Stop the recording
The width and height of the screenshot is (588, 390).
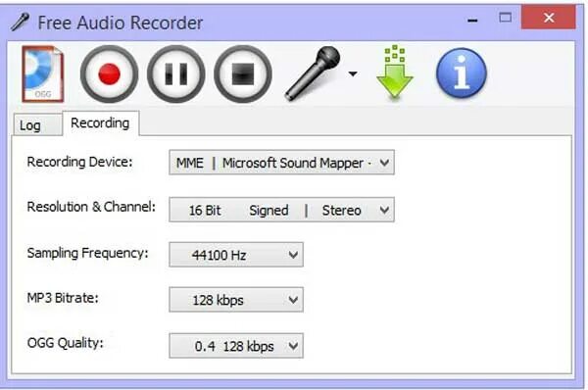(243, 73)
